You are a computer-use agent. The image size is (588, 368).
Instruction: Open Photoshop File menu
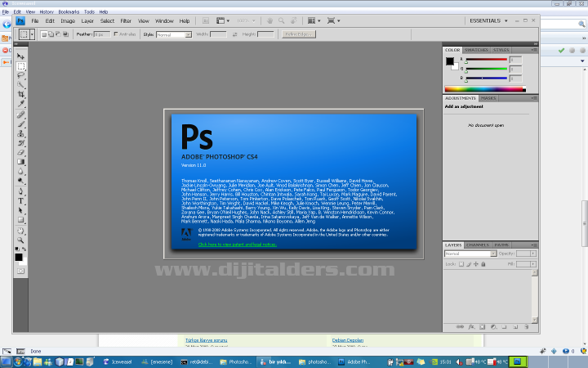coord(35,20)
